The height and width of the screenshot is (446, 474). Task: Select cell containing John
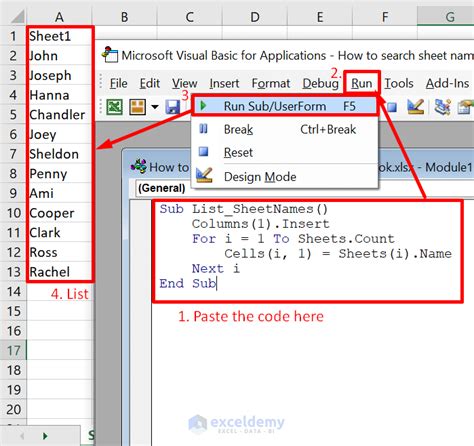click(x=59, y=56)
